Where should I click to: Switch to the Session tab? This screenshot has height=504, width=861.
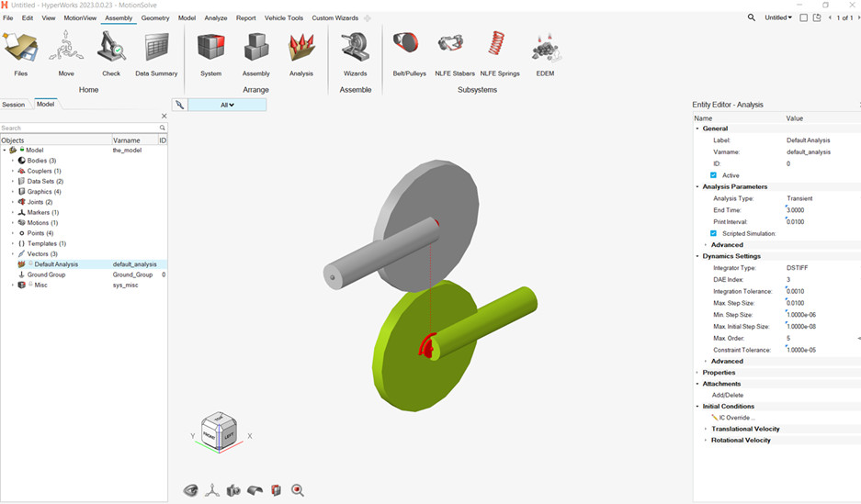14,105
